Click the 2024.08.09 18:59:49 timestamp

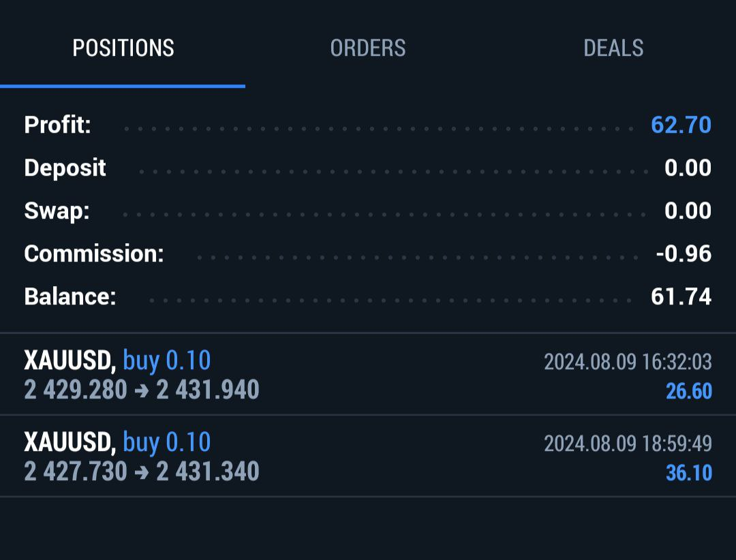point(628,444)
